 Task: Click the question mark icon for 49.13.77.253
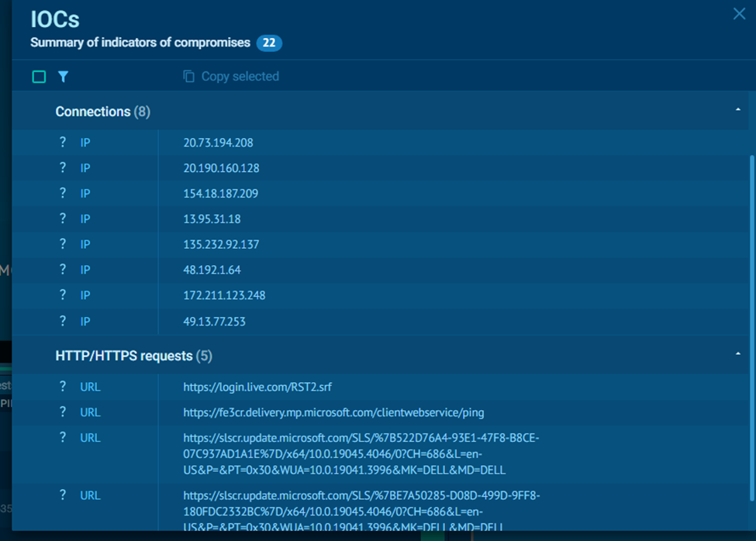63,321
